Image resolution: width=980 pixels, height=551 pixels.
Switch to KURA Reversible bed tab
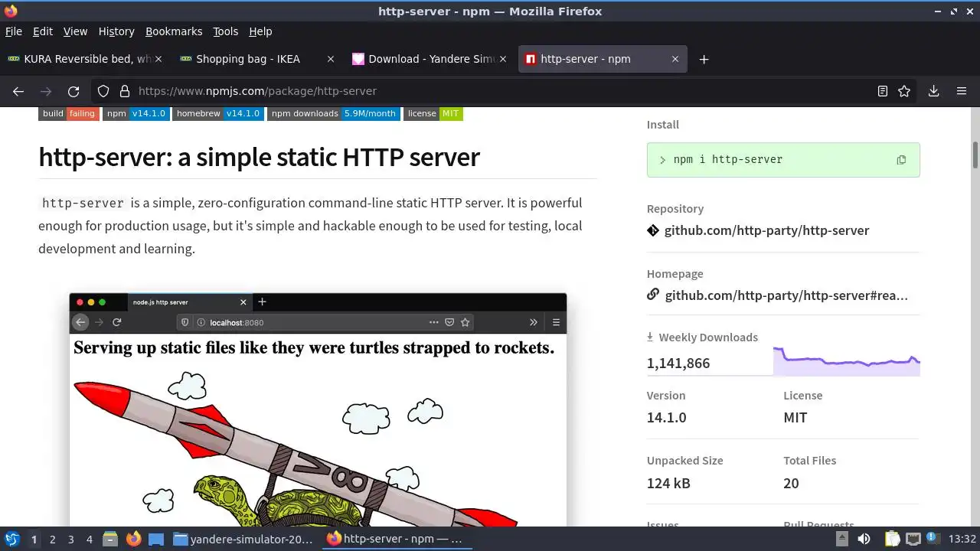(x=84, y=59)
